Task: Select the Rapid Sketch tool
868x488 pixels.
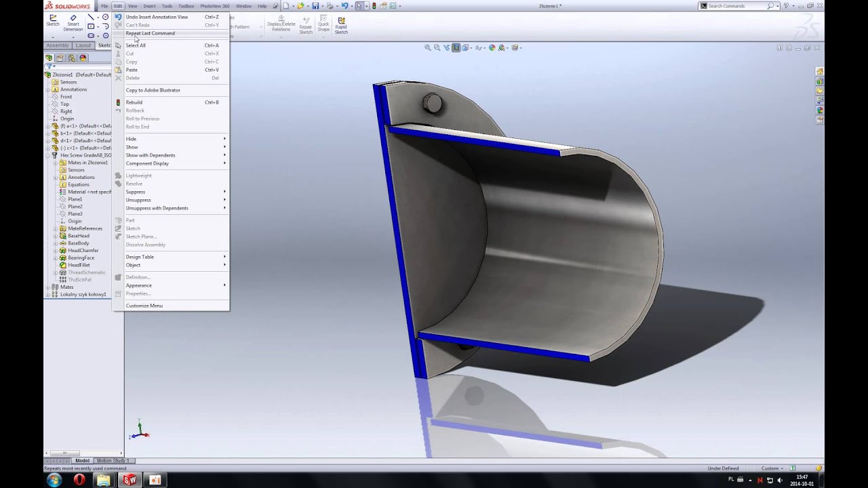Action: click(x=341, y=26)
